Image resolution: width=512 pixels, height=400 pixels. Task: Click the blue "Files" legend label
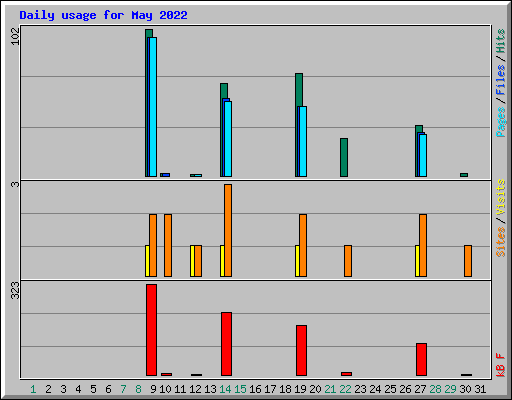(x=501, y=80)
